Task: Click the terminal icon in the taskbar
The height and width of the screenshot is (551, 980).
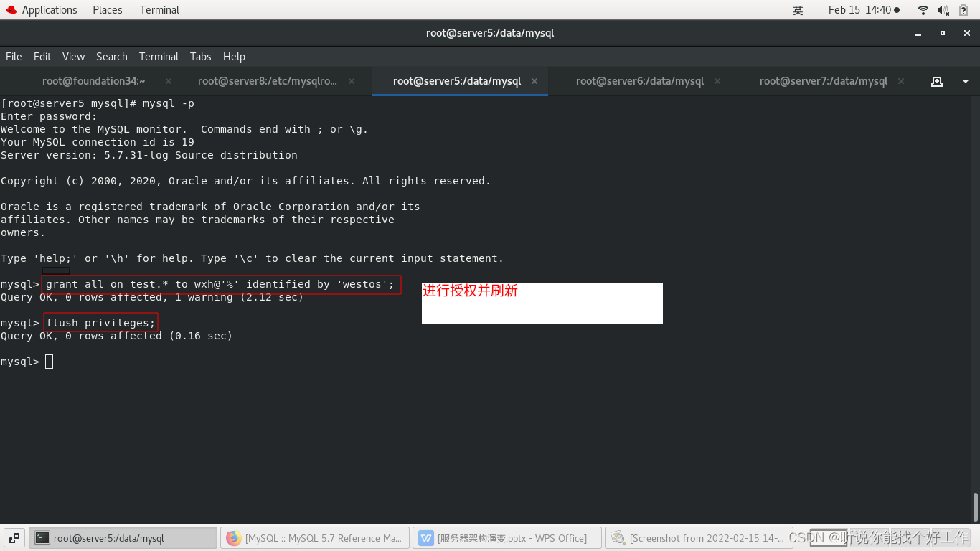Action: point(42,537)
